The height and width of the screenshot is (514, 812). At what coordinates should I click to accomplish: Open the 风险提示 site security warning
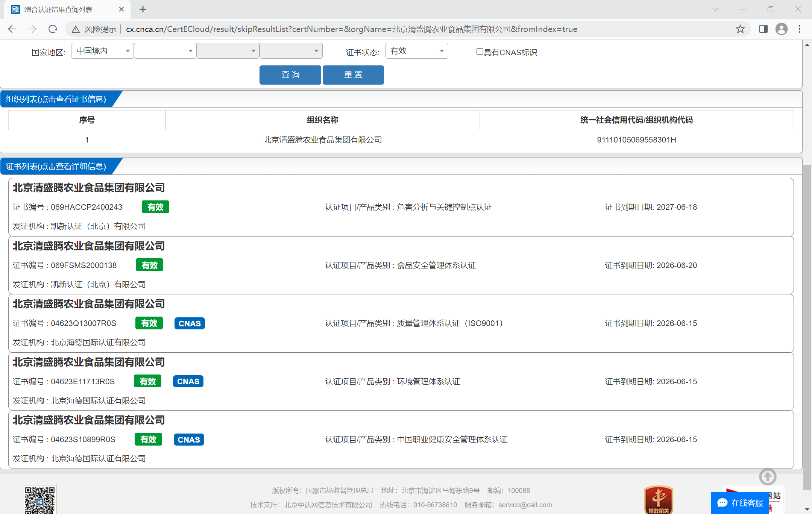click(94, 29)
